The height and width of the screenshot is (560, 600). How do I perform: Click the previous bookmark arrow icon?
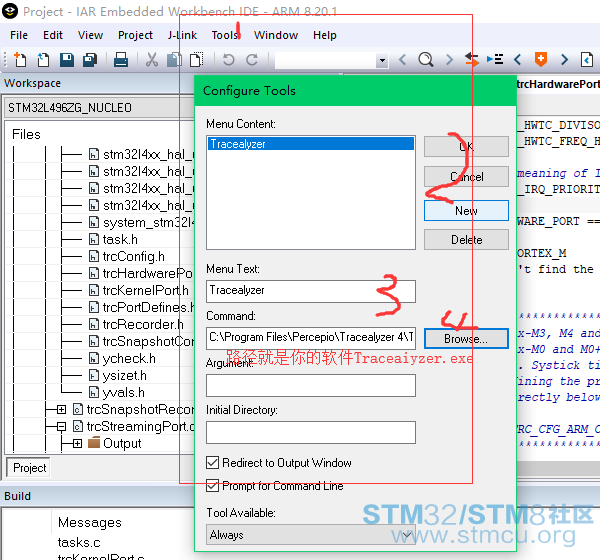tap(518, 60)
